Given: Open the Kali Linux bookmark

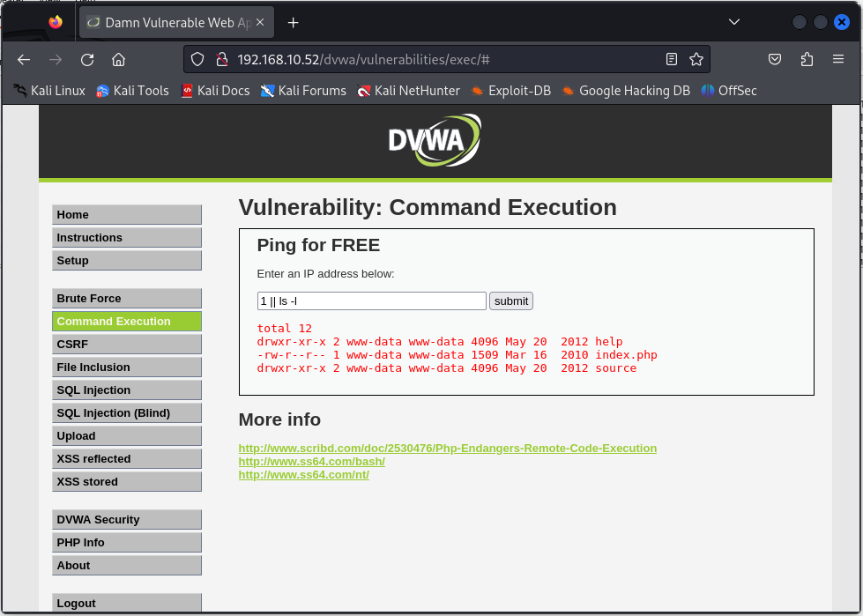Looking at the screenshot, I should click(49, 91).
